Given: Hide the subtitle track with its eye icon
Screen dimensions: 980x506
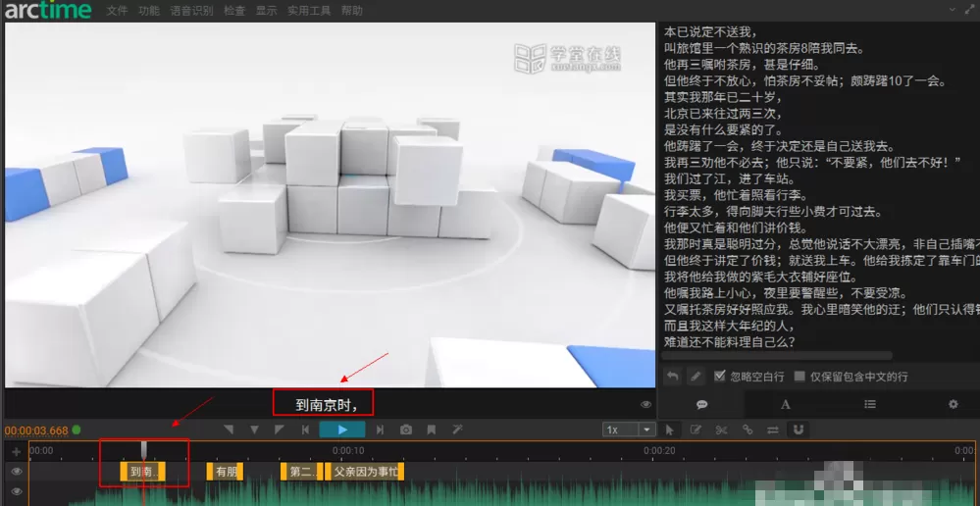Looking at the screenshot, I should point(17,471).
